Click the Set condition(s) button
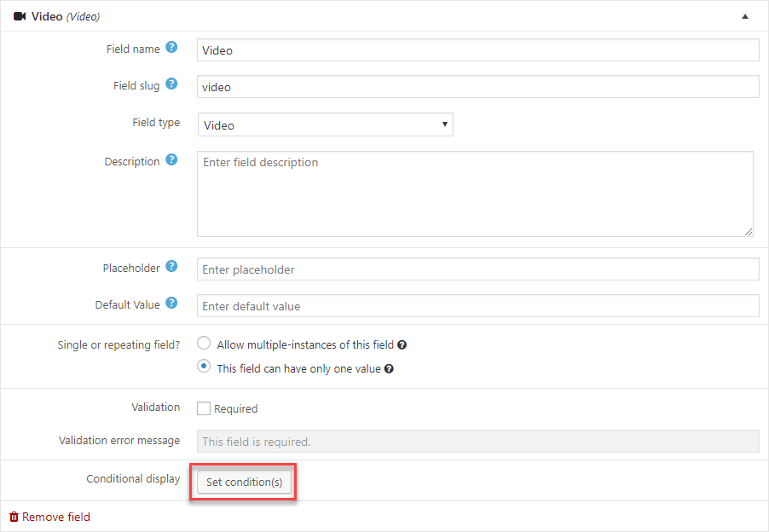 click(244, 482)
